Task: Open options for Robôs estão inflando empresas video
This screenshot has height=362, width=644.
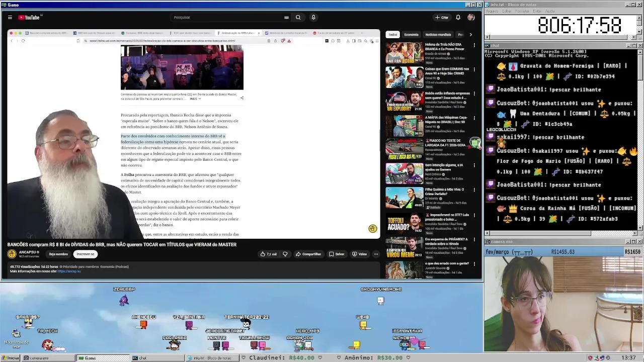Action: (x=474, y=94)
